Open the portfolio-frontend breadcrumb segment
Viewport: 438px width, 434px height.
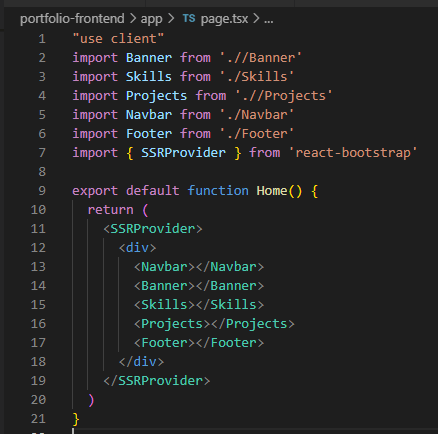72,19
